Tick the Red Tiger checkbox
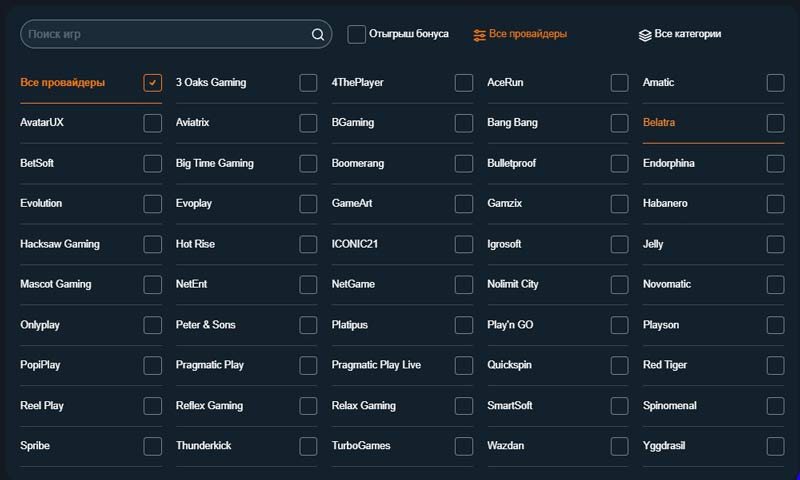The image size is (800, 480). [775, 366]
